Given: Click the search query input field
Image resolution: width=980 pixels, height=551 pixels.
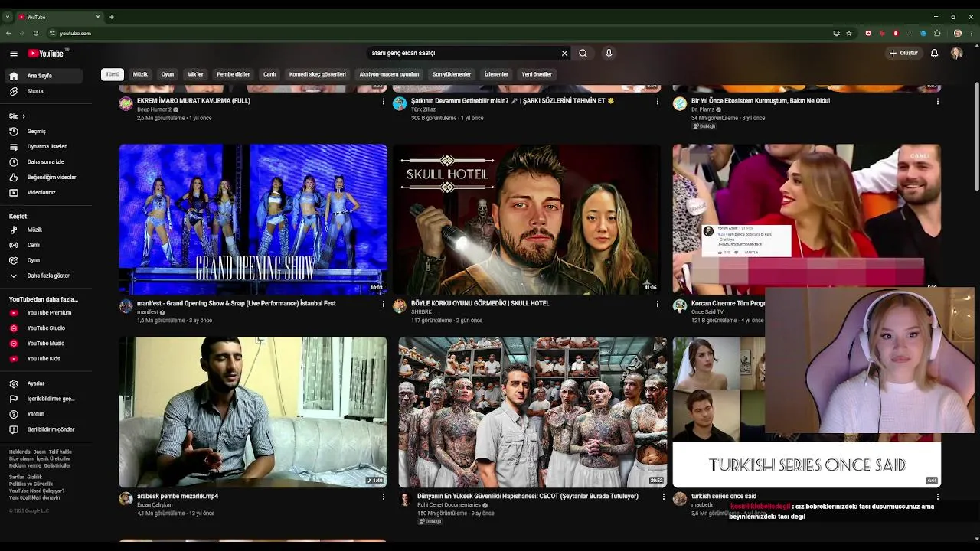Looking at the screenshot, I should (x=463, y=53).
